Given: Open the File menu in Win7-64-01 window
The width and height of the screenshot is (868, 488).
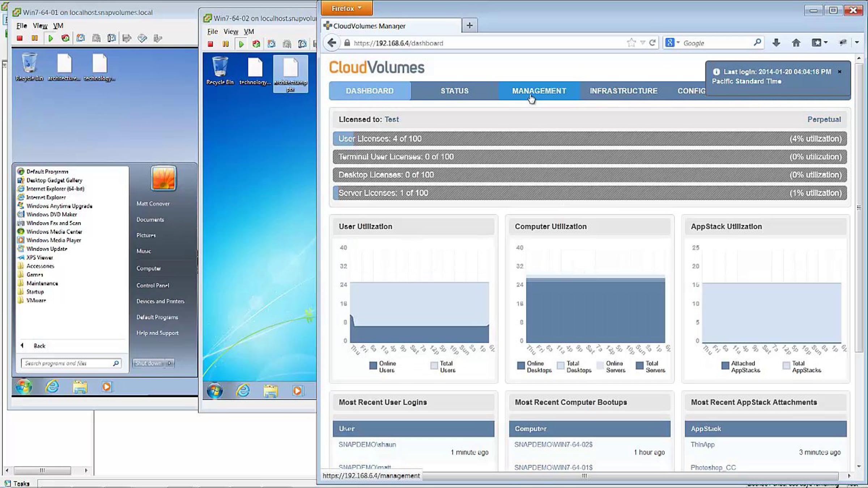Looking at the screenshot, I should pyautogui.click(x=21, y=26).
